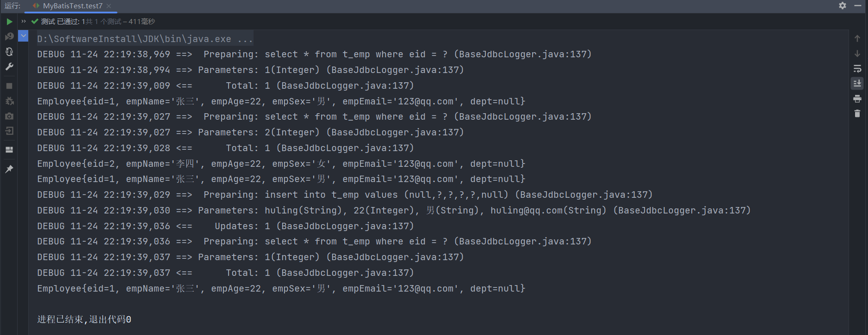Image resolution: width=868 pixels, height=335 pixels.
Task: Click the log line timestamped 22:19:39,009
Action: click(x=226, y=86)
